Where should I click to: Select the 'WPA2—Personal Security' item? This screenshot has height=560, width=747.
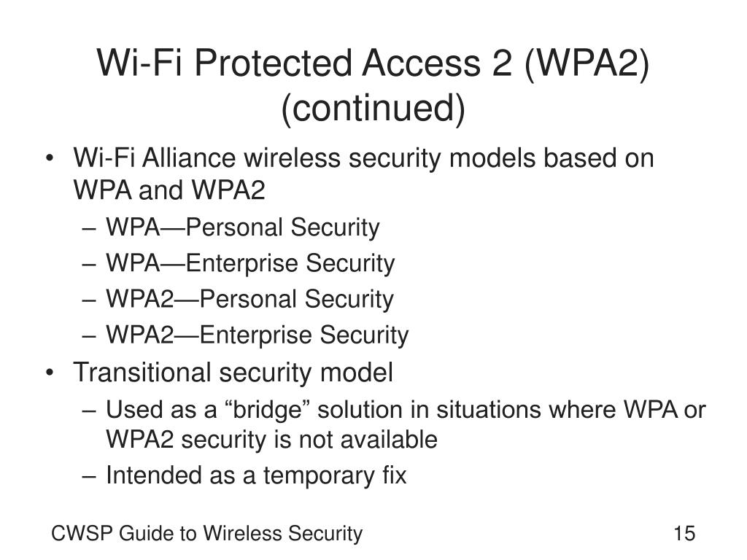[249, 299]
